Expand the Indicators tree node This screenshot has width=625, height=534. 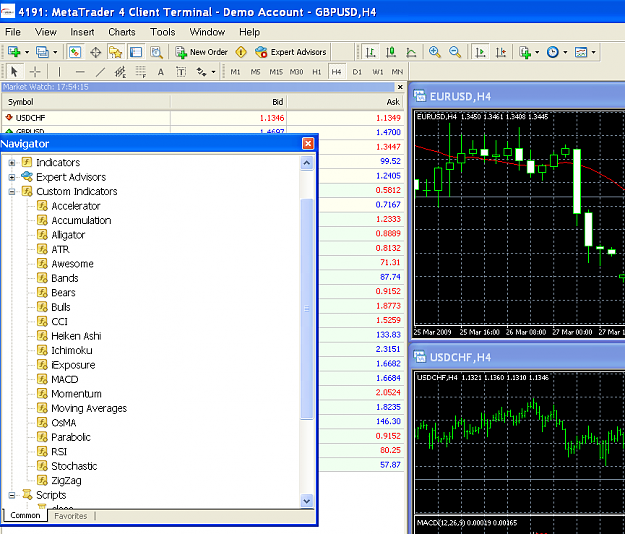pyautogui.click(x=12, y=163)
